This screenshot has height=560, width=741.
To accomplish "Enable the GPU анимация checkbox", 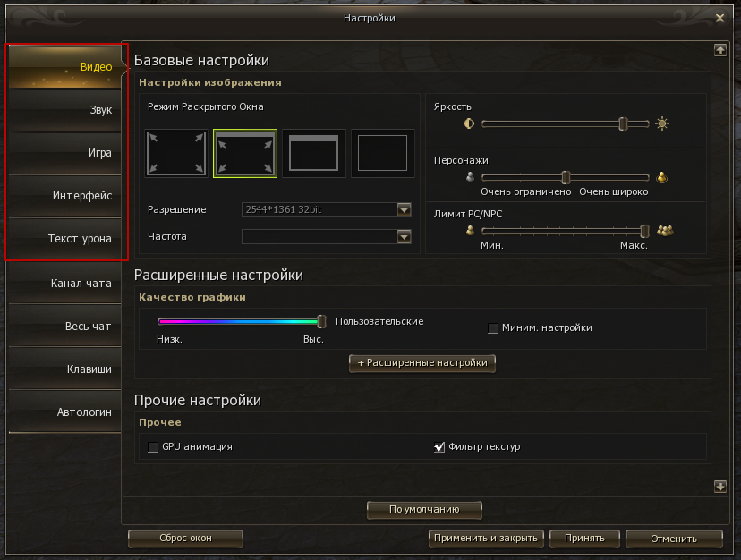I will point(153,446).
